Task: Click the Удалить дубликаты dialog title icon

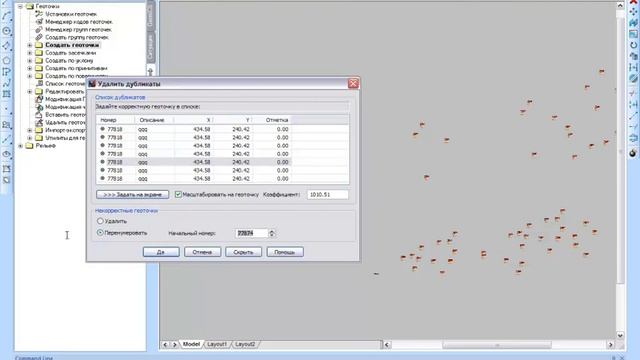Action: pos(92,84)
